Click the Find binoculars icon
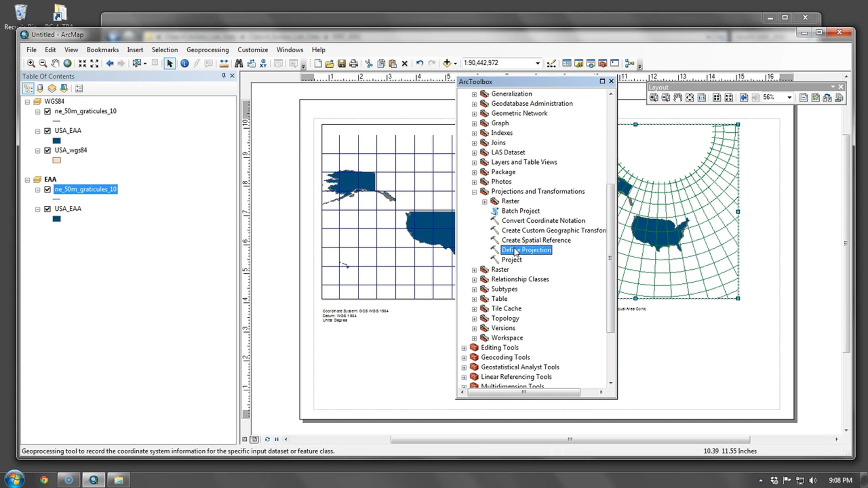 tap(239, 64)
